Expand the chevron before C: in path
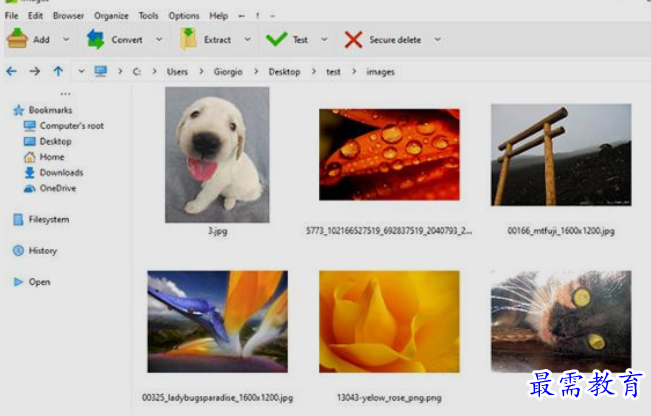This screenshot has width=651, height=416. tap(120, 71)
